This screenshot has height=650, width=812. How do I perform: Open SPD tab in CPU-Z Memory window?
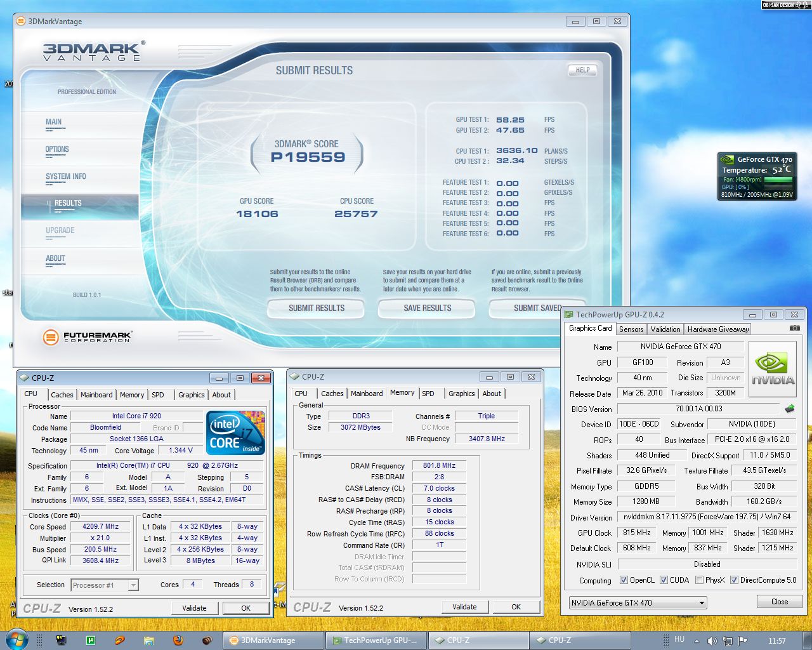point(428,394)
